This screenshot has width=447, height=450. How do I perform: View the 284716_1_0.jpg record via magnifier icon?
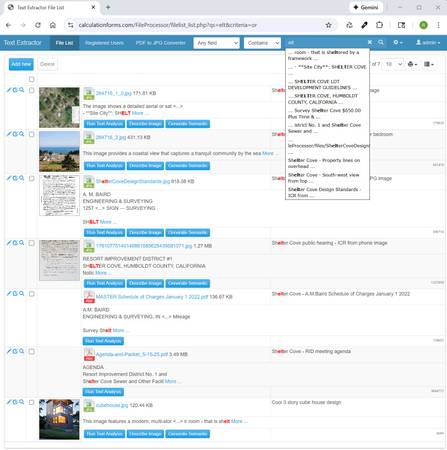(x=21, y=90)
